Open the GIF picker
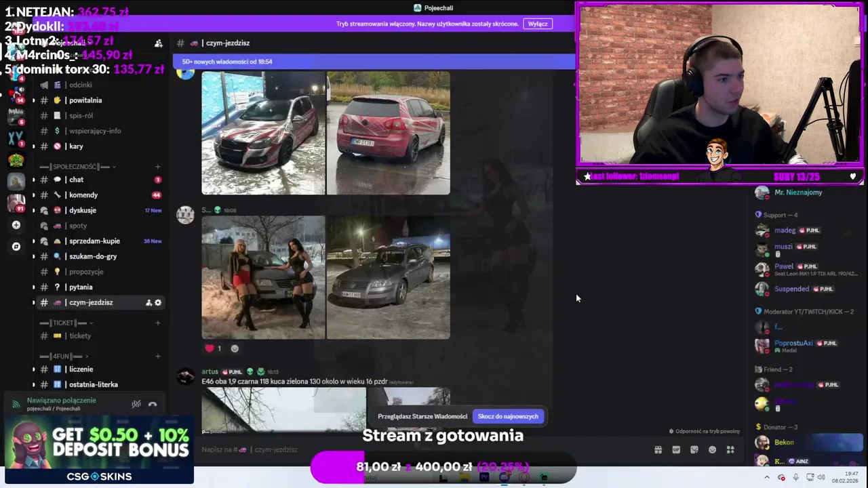 (676, 449)
